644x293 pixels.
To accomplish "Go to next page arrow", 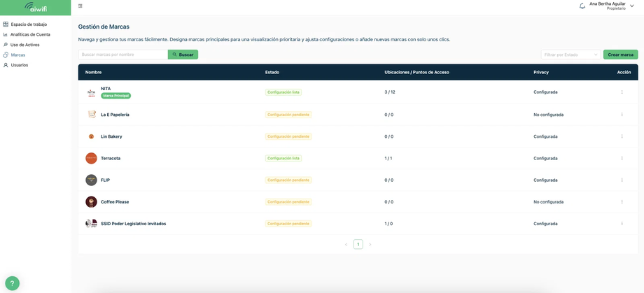I will tap(370, 245).
